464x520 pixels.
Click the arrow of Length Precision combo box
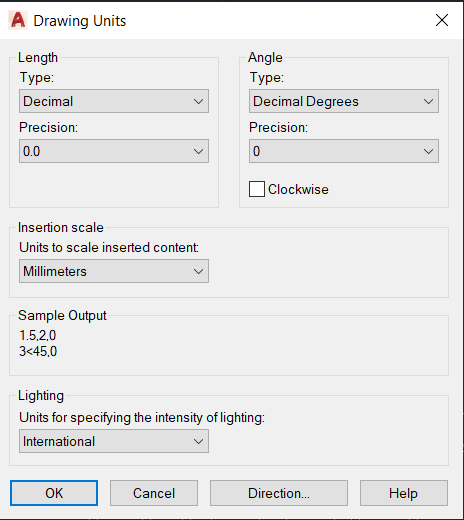click(x=198, y=151)
